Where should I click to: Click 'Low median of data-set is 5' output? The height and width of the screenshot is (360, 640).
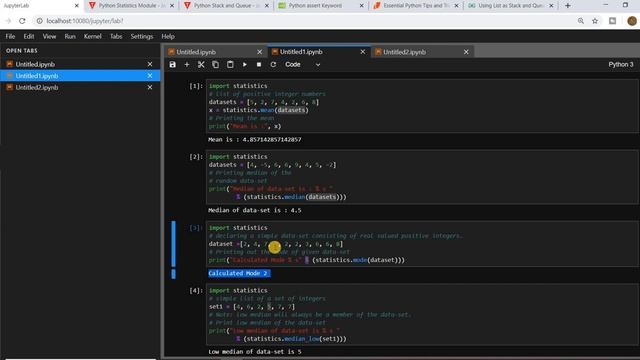click(x=255, y=351)
